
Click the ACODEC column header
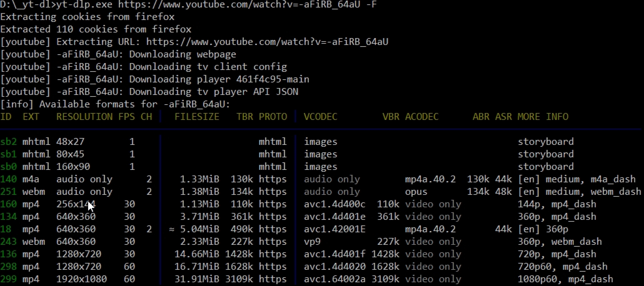click(x=422, y=117)
